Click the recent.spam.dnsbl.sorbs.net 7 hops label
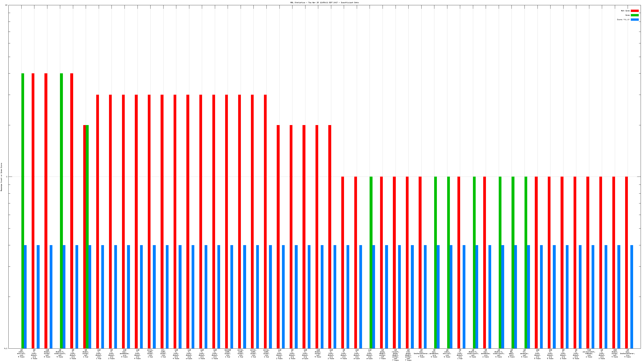The height and width of the screenshot is (362, 644). pyautogui.click(x=396, y=355)
